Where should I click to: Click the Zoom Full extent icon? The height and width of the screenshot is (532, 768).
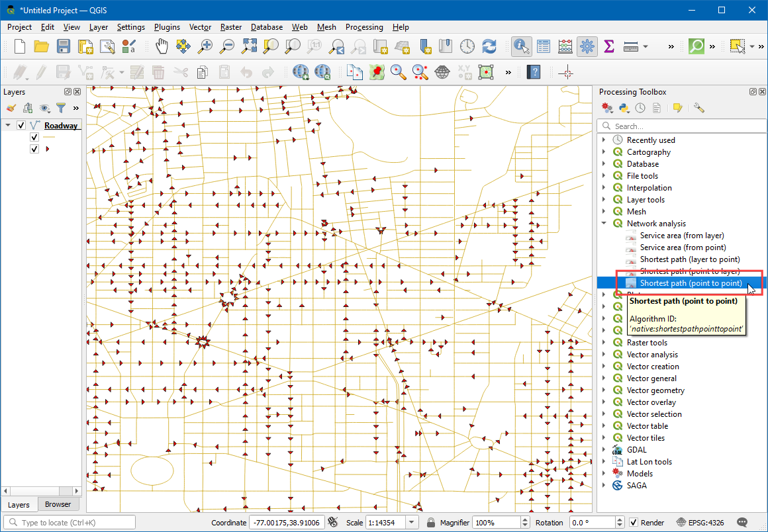click(x=249, y=46)
